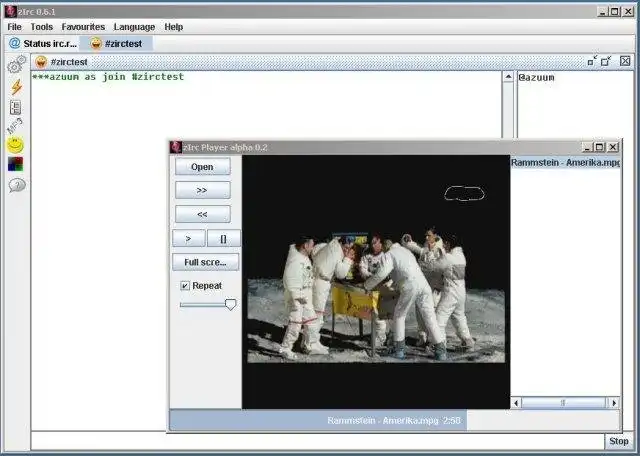Go to previous track with << button
Viewport: 640px width, 456px height.
202,214
